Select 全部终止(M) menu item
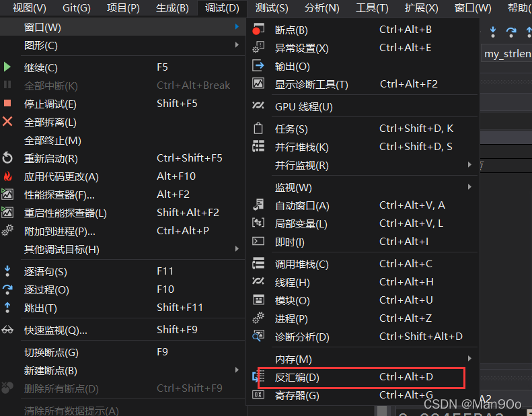The width and height of the screenshot is (532, 416). tap(122, 140)
